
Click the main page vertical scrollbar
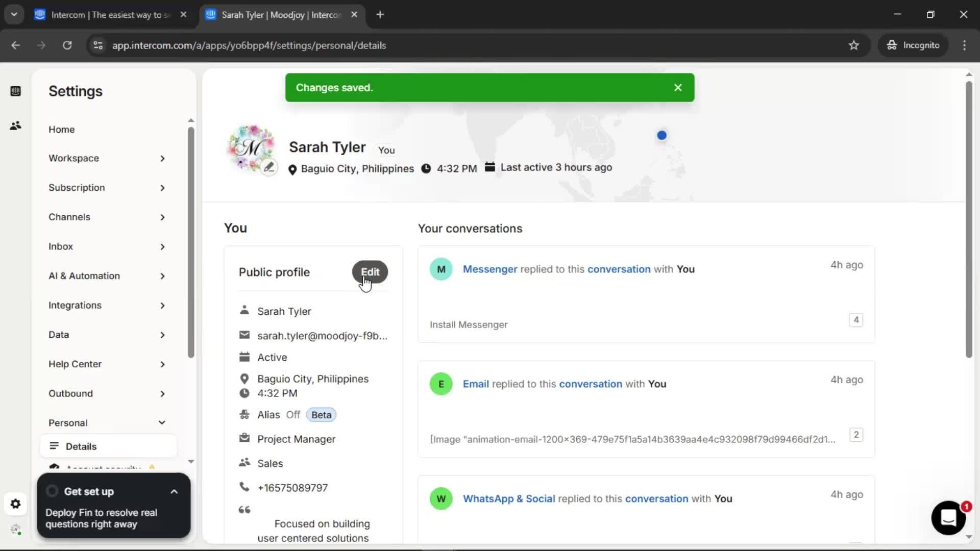tap(969, 219)
